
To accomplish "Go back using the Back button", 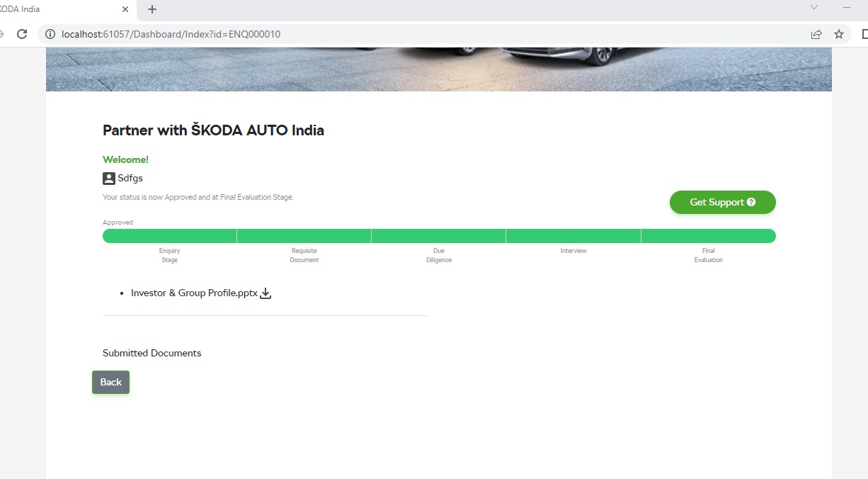I will [x=110, y=382].
